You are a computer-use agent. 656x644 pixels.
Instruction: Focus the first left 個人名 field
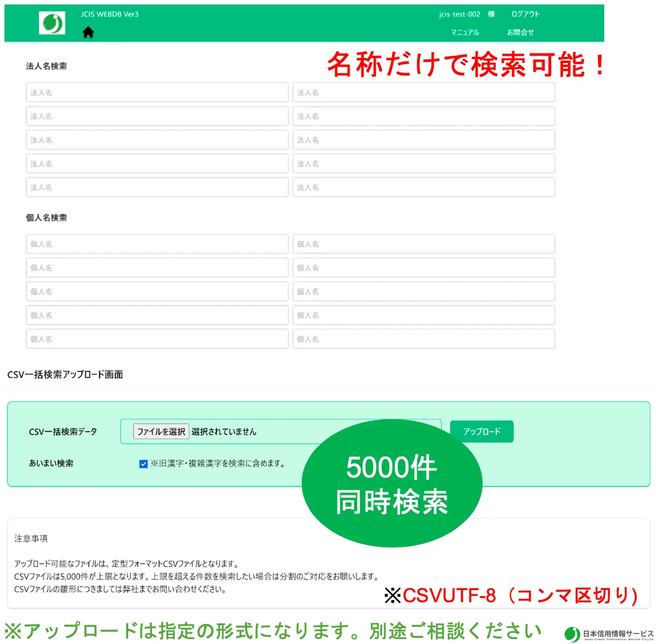pos(157,244)
